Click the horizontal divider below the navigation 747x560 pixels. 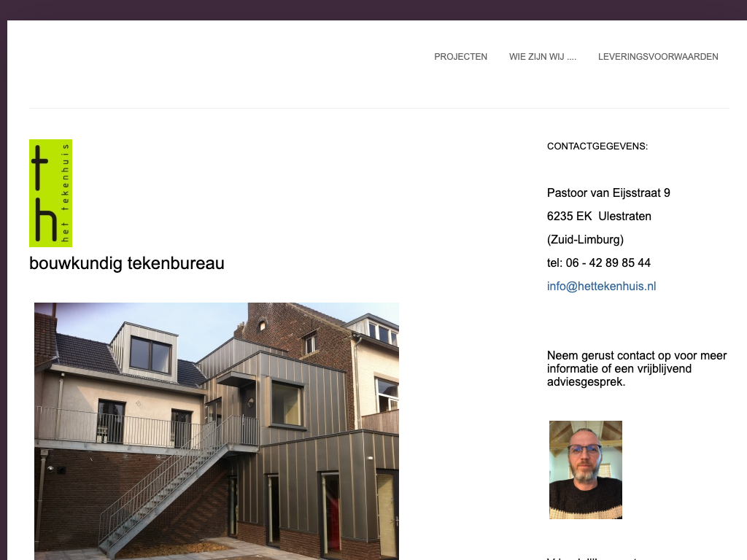coord(379,108)
